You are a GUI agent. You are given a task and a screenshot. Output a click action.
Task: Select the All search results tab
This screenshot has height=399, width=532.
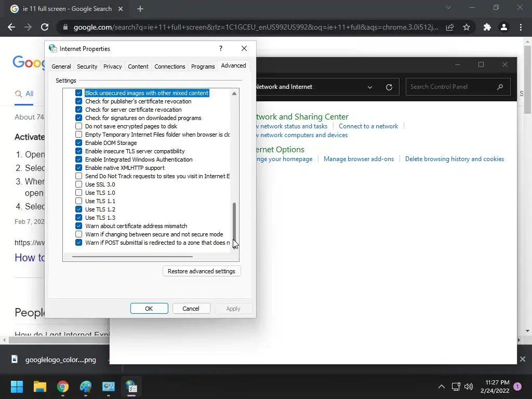(x=24, y=94)
